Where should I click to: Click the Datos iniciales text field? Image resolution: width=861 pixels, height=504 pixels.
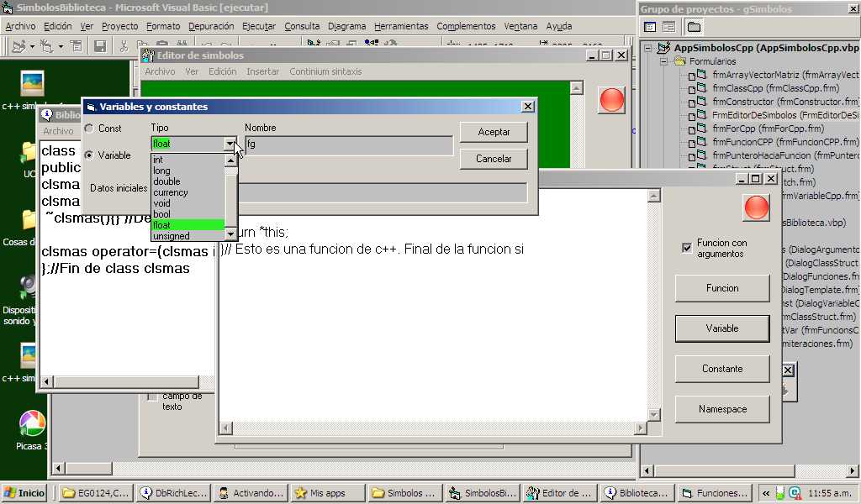383,192
